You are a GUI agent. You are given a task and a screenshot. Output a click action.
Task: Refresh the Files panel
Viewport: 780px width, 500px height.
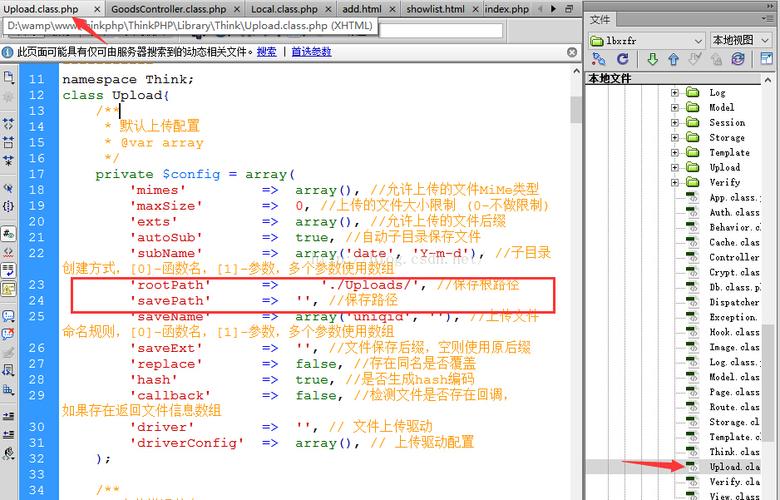pos(622,59)
